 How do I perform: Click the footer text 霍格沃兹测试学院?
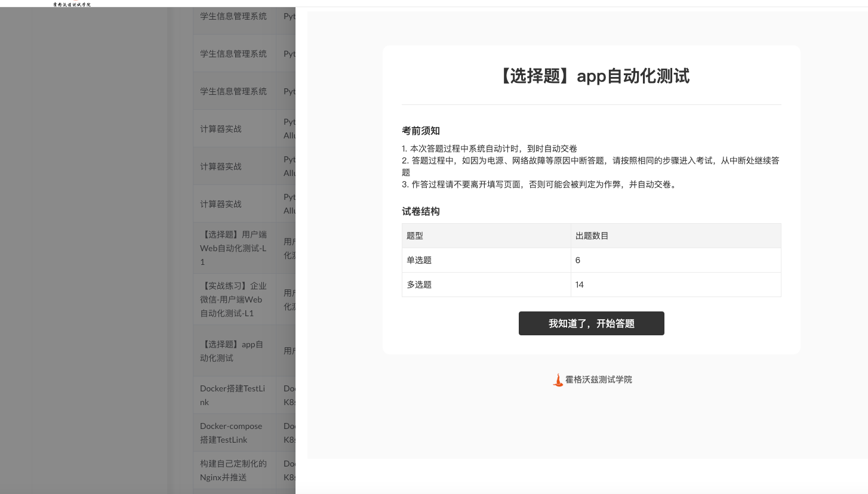pyautogui.click(x=598, y=380)
